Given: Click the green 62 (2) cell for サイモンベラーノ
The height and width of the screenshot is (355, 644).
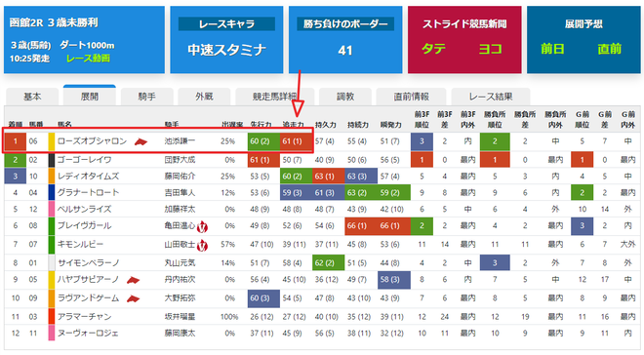Looking at the screenshot, I should [x=329, y=262].
